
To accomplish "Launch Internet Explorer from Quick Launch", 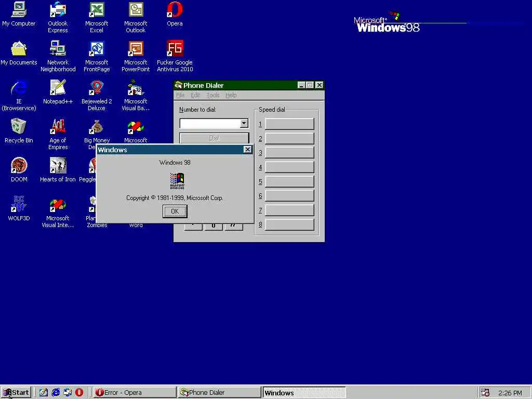I will pos(56,393).
